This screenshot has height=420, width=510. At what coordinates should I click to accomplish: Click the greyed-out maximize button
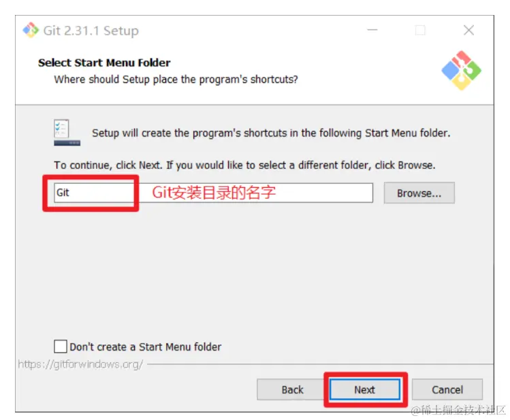coord(420,30)
